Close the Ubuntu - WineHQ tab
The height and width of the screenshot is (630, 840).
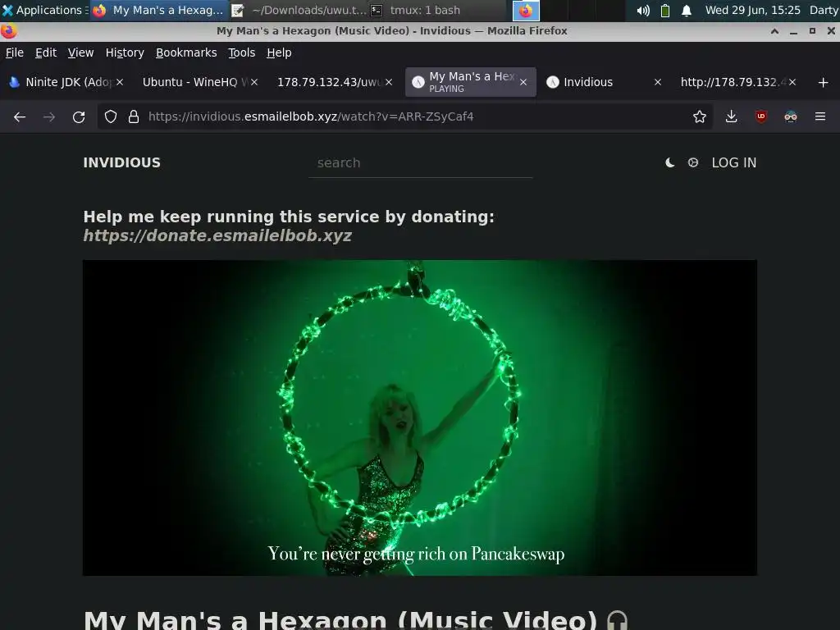pyautogui.click(x=254, y=82)
